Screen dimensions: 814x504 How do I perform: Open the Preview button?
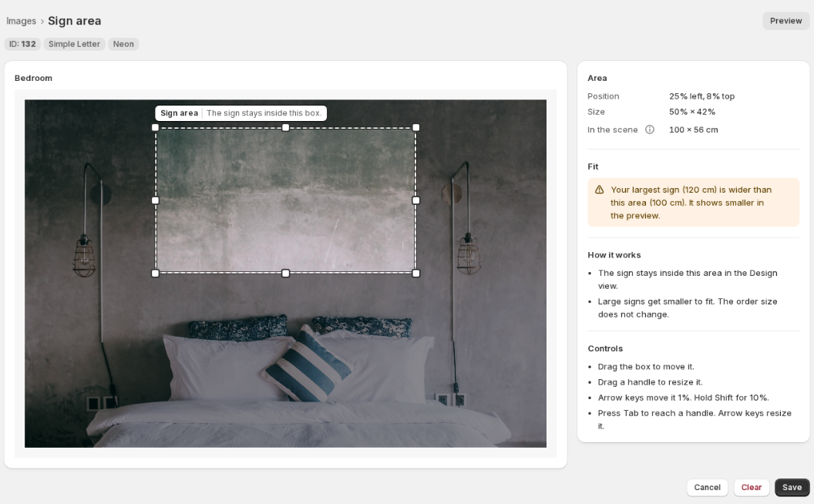click(786, 21)
